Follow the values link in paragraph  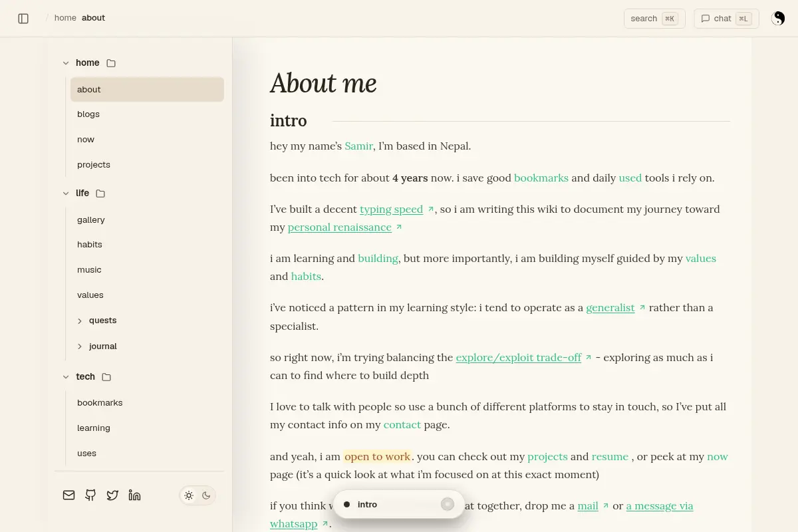click(x=701, y=258)
